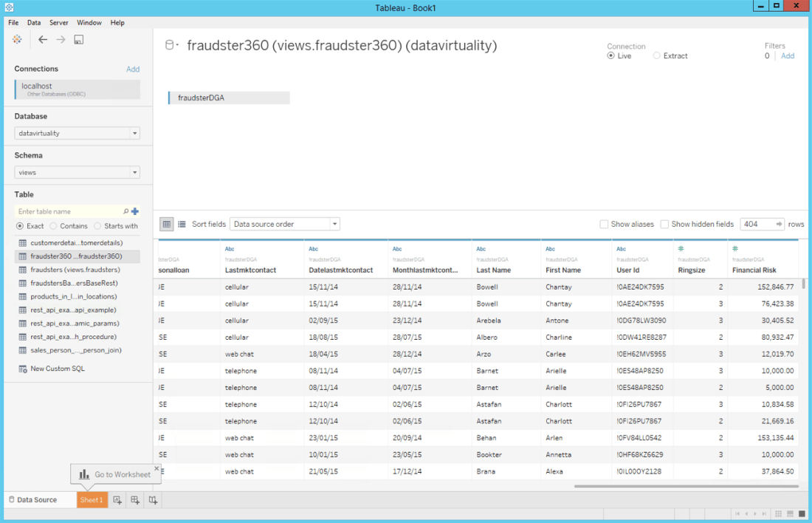Viewport: 812px width, 523px height.
Task: Check Show hidden fields
Action: coord(664,224)
